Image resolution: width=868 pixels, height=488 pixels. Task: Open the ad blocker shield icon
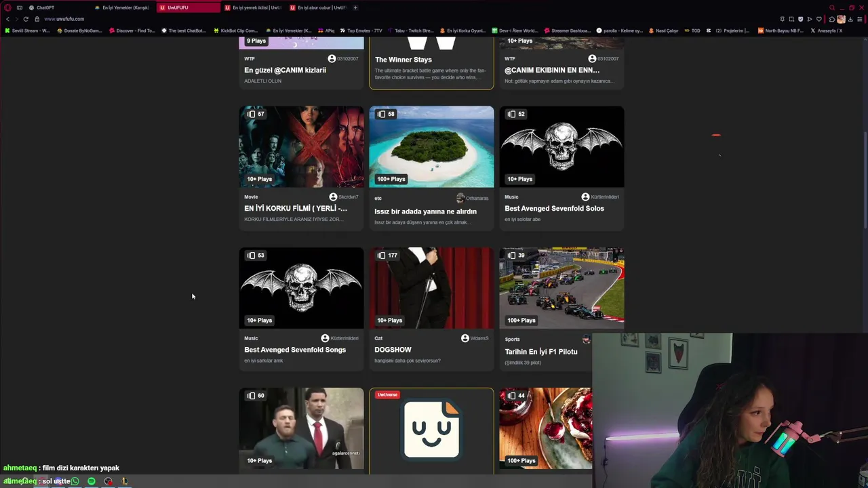click(801, 19)
